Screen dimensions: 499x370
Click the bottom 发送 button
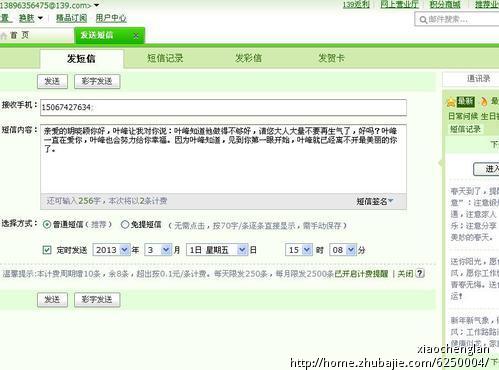click(52, 300)
